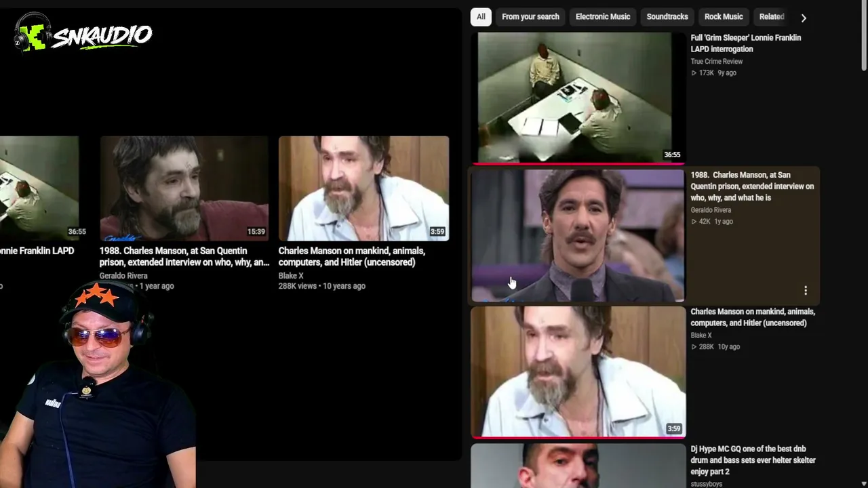Image resolution: width=868 pixels, height=488 pixels.
Task: Open the sidebar Grim Sleeper interrogation thumbnail
Action: [578, 98]
